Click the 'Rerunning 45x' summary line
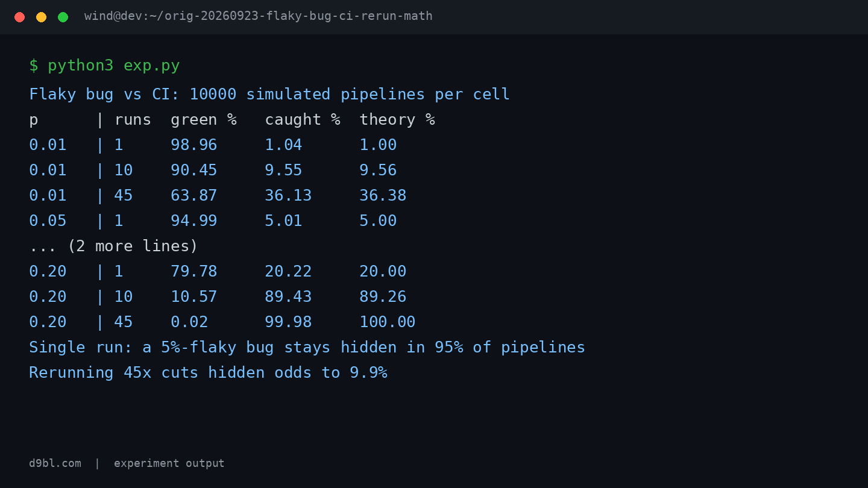 pos(208,372)
